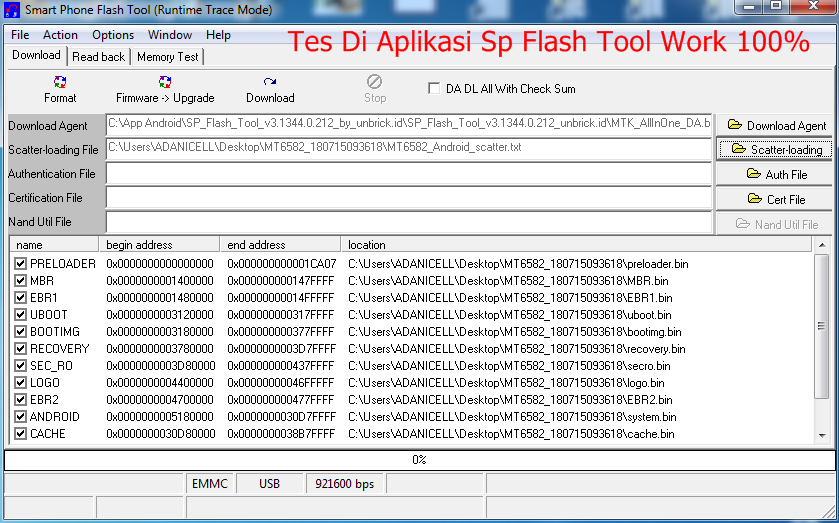Screen dimensions: 839x523
Task: Click the Firmware -> Upgrade icon
Action: (165, 82)
